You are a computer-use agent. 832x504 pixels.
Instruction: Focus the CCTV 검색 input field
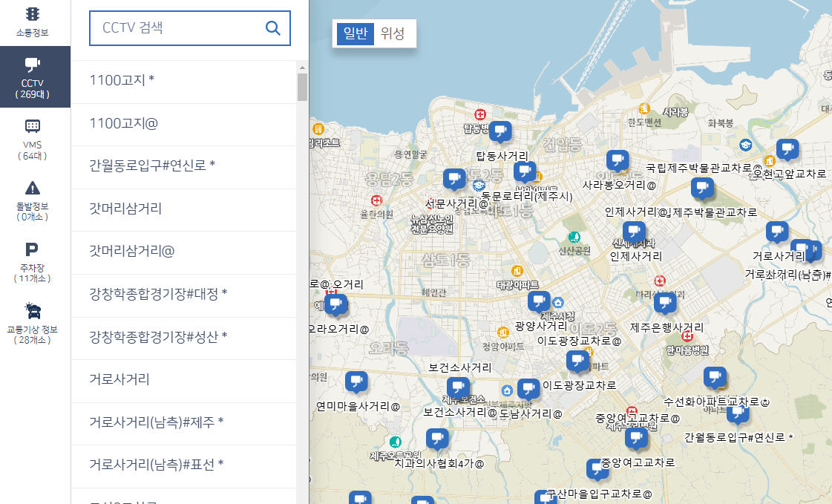189,27
